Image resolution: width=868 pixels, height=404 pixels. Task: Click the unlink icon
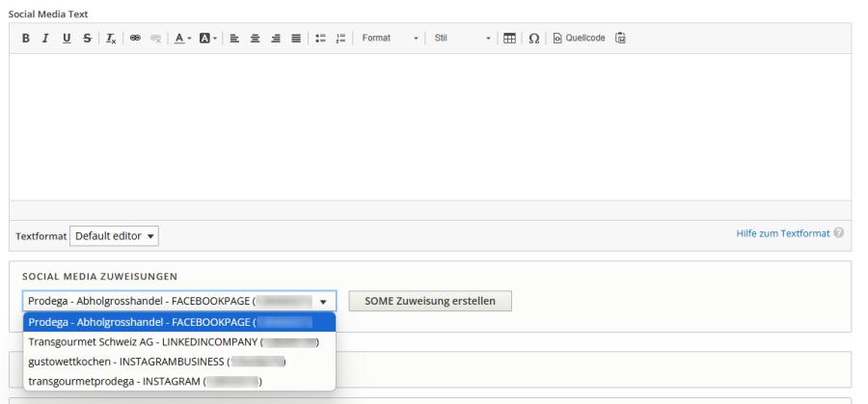pos(156,39)
